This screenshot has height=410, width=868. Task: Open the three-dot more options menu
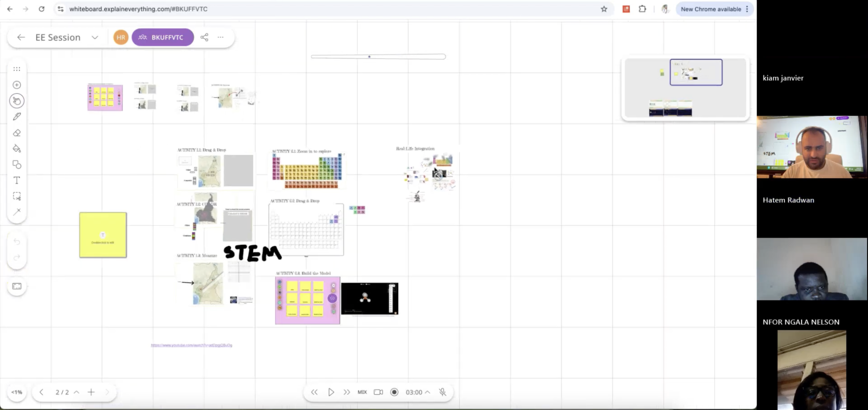point(220,37)
